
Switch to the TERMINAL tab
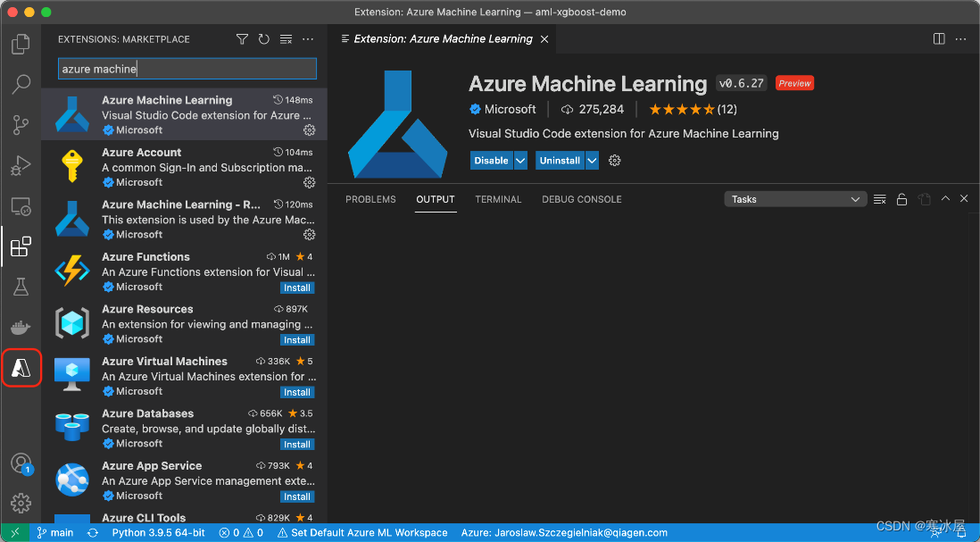498,199
